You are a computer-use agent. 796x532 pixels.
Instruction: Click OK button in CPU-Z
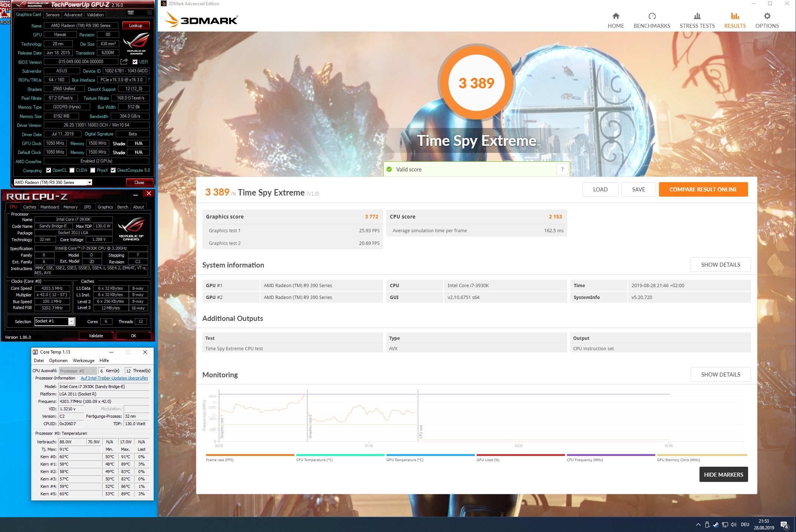pos(133,336)
